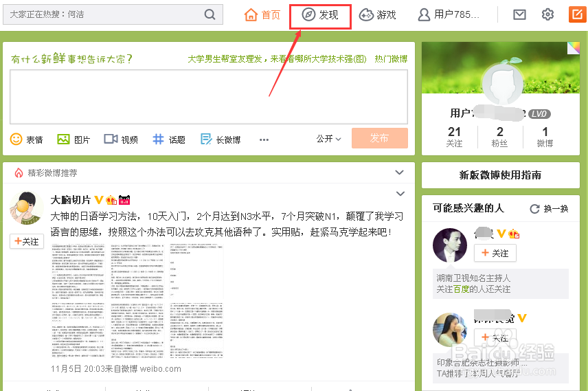The width and height of the screenshot is (588, 391).
Task: Click the profile avatar in sidebar
Action: pos(503,84)
